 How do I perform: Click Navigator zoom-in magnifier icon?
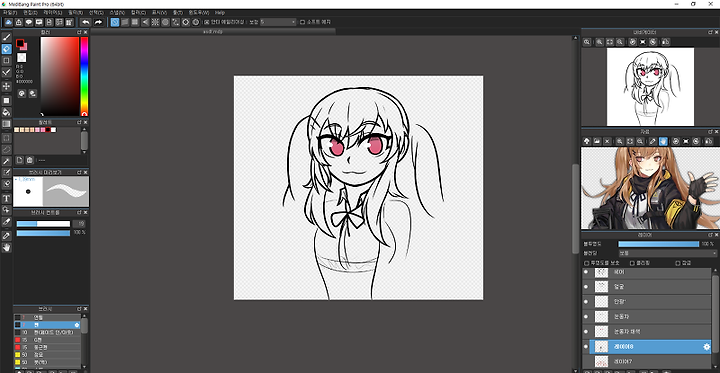coord(600,42)
